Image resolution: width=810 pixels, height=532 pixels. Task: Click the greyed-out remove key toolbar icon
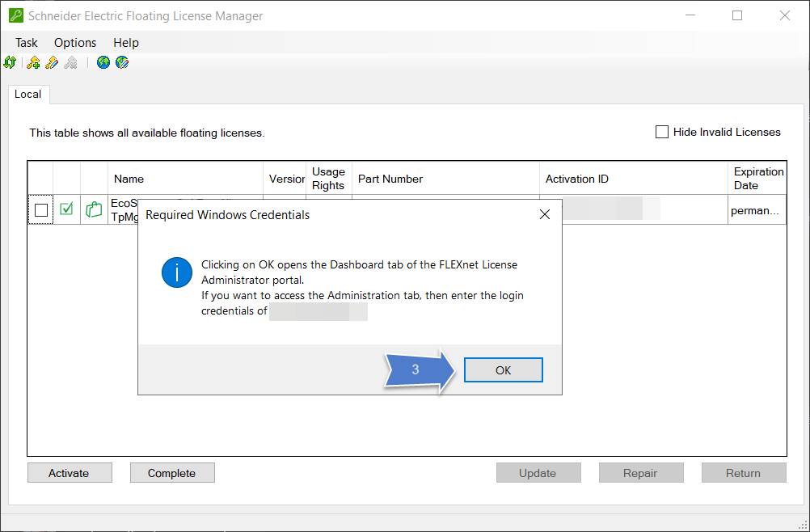click(x=71, y=63)
